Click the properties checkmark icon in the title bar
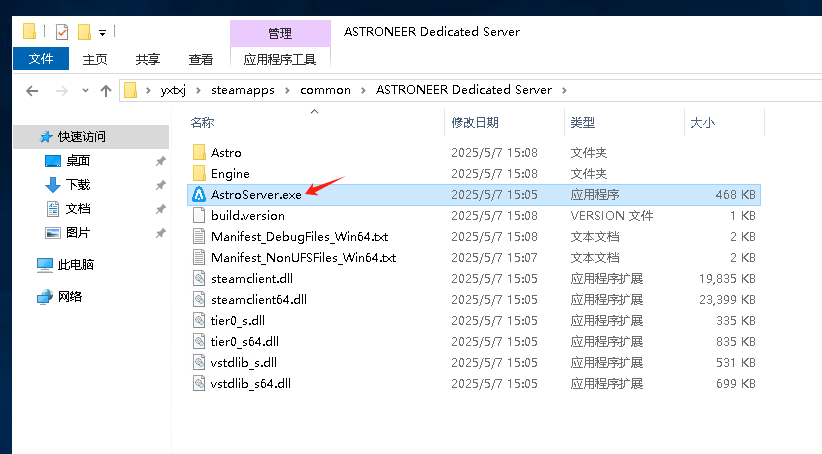The height and width of the screenshot is (454, 822). click(62, 32)
